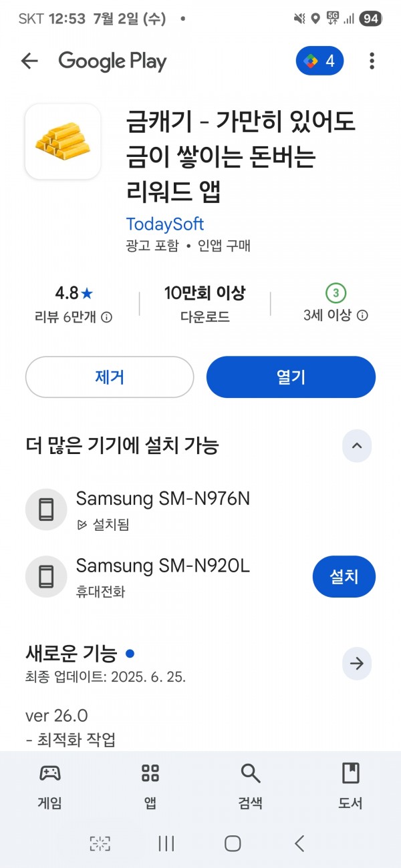Open the three-dot overflow menu
Viewport: 401px width, 868px height.
[372, 61]
